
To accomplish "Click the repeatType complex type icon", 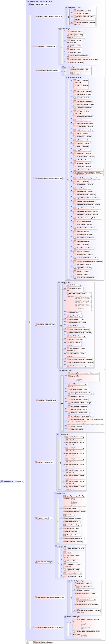I will point(56,493).
